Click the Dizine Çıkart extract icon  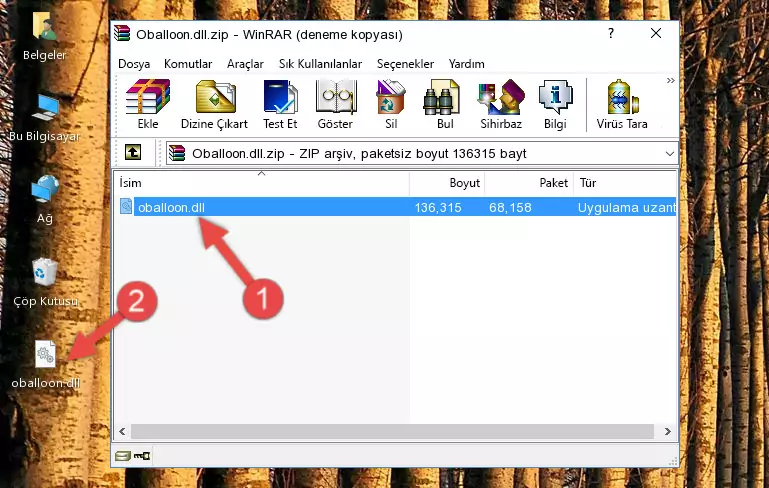215,97
